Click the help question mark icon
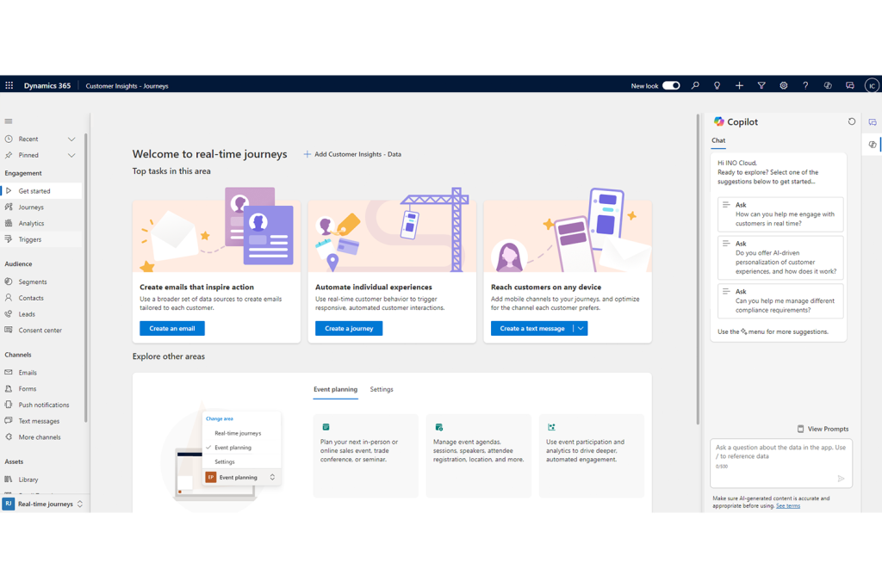 click(x=805, y=86)
